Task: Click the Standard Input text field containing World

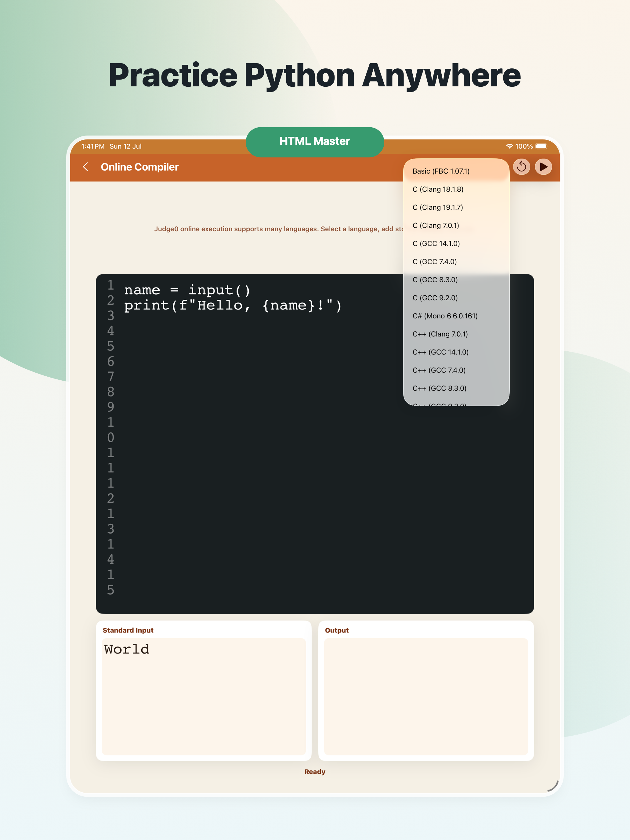Action: point(204,697)
